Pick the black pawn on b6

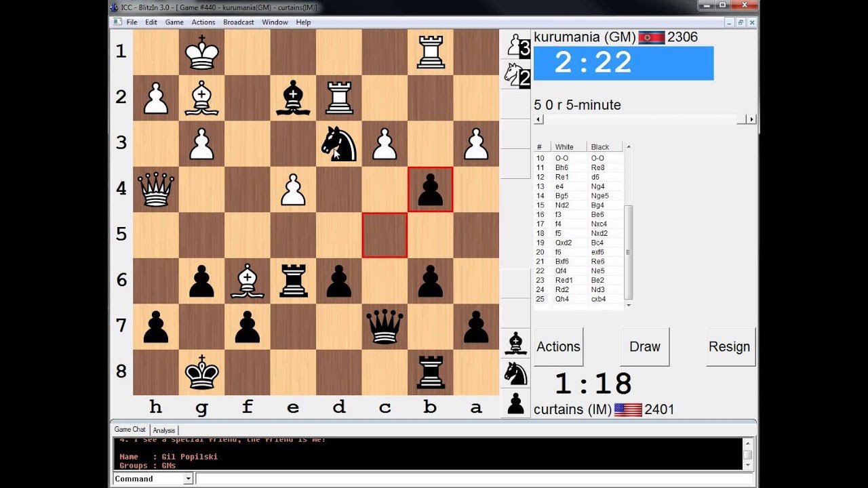[431, 281]
